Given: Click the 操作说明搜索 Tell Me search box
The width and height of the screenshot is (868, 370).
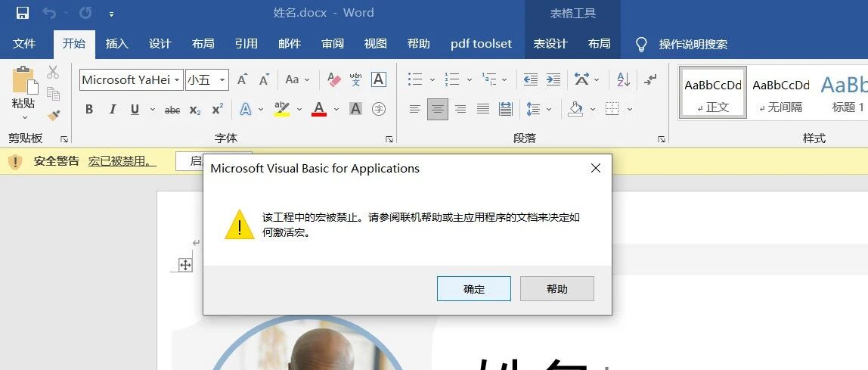Looking at the screenshot, I should click(693, 45).
